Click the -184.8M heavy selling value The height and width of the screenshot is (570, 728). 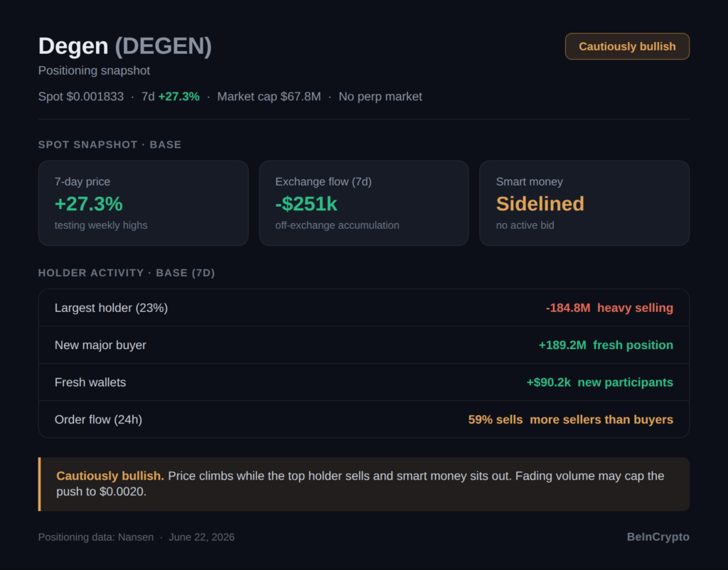(x=609, y=308)
